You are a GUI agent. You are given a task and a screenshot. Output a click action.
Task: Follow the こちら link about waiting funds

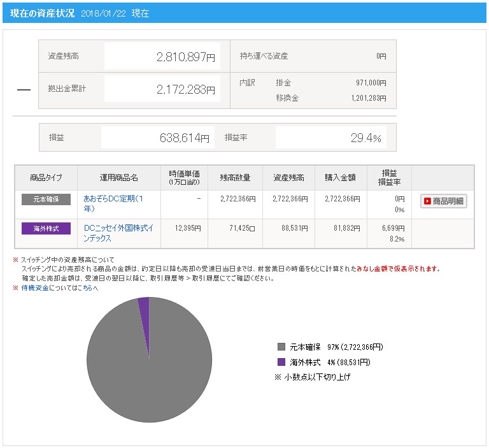click(85, 288)
